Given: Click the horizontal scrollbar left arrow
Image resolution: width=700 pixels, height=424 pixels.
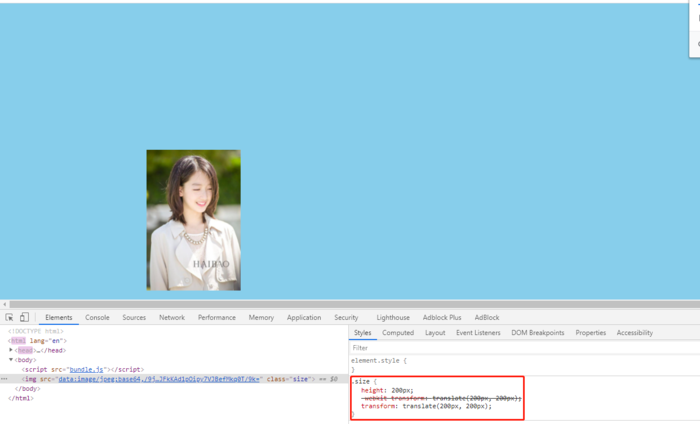Looking at the screenshot, I should click(x=4, y=304).
